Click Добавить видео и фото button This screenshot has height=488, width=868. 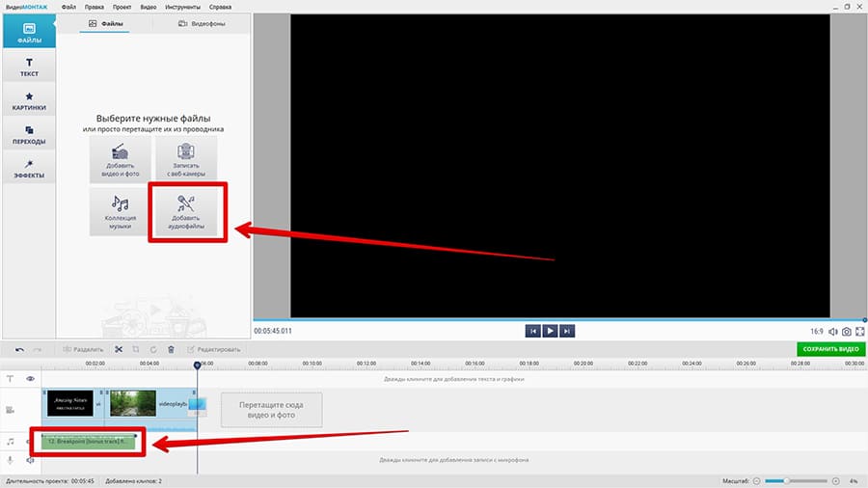click(121, 160)
